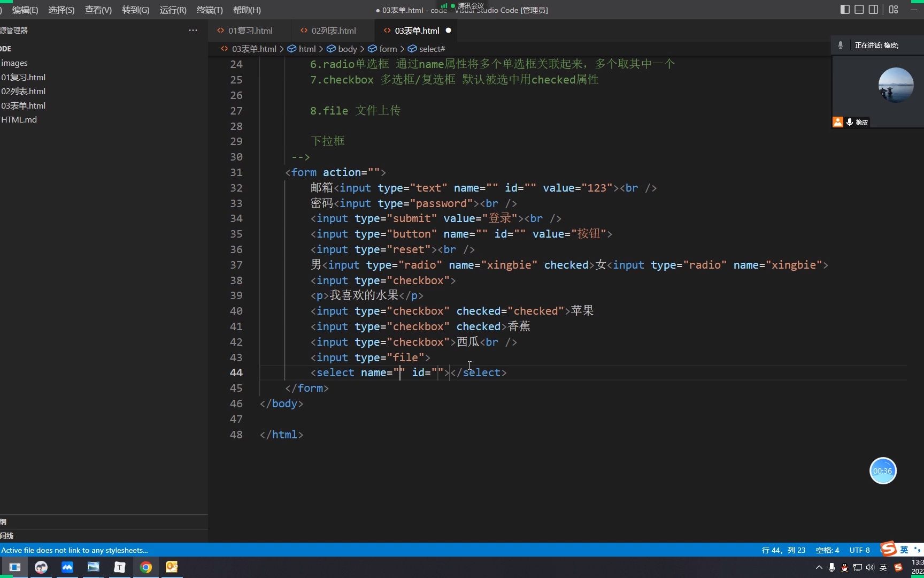
Task: Toggle secondary sidebar layout icon
Action: (873, 10)
